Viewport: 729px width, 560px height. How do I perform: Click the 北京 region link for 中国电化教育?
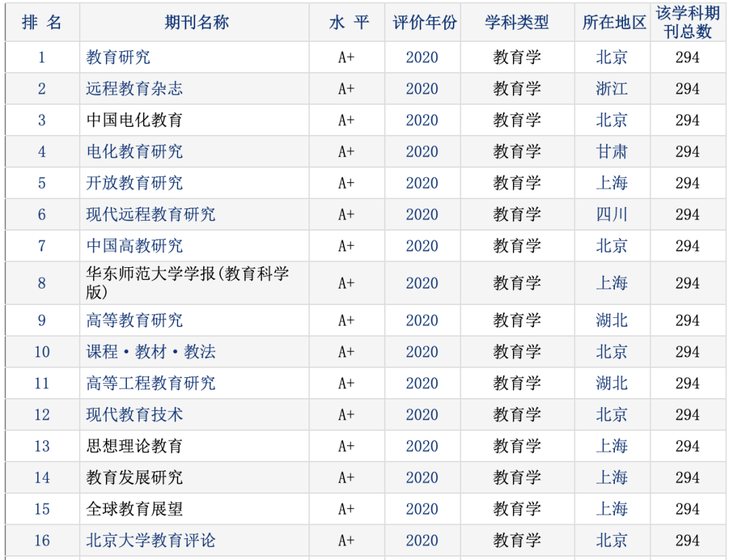612,120
